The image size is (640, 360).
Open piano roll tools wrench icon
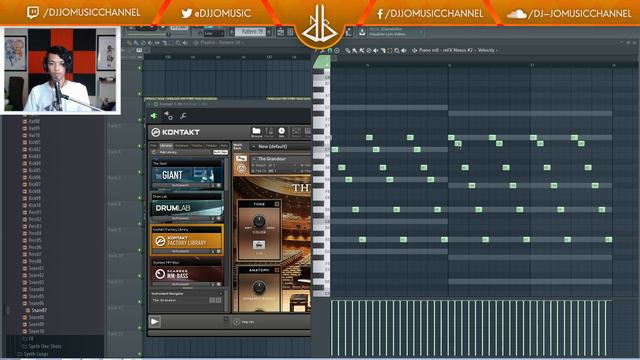tap(322, 50)
